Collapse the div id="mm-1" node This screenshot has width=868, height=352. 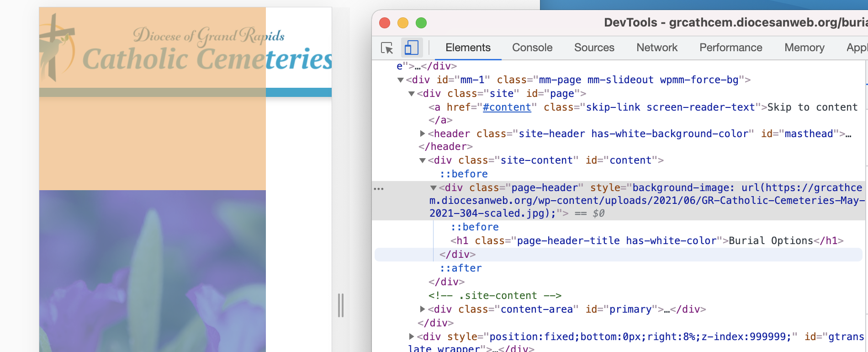pyautogui.click(x=401, y=80)
